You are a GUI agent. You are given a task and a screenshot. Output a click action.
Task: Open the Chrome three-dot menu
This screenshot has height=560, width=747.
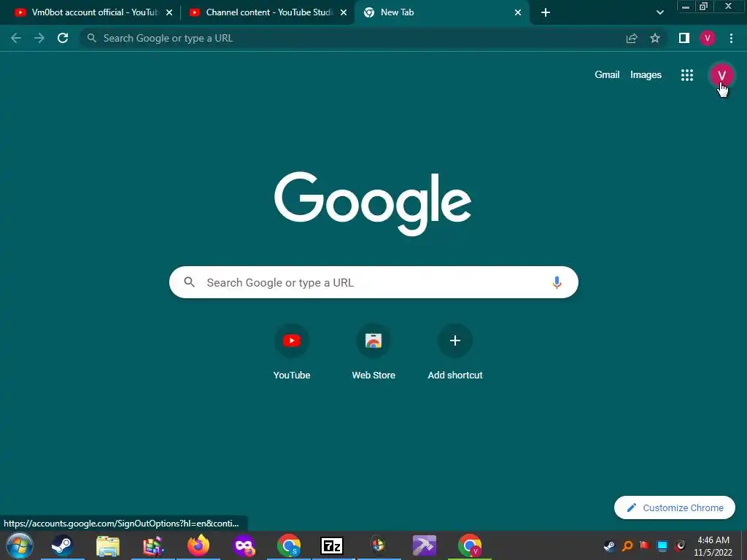coord(731,38)
